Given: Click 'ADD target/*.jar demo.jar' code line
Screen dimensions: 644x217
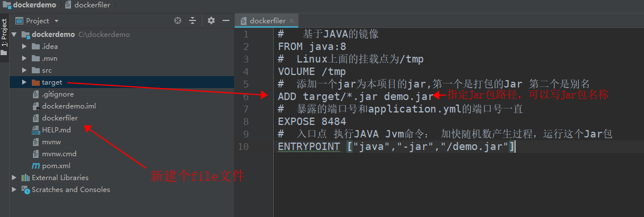Looking at the screenshot, I should click(356, 97).
